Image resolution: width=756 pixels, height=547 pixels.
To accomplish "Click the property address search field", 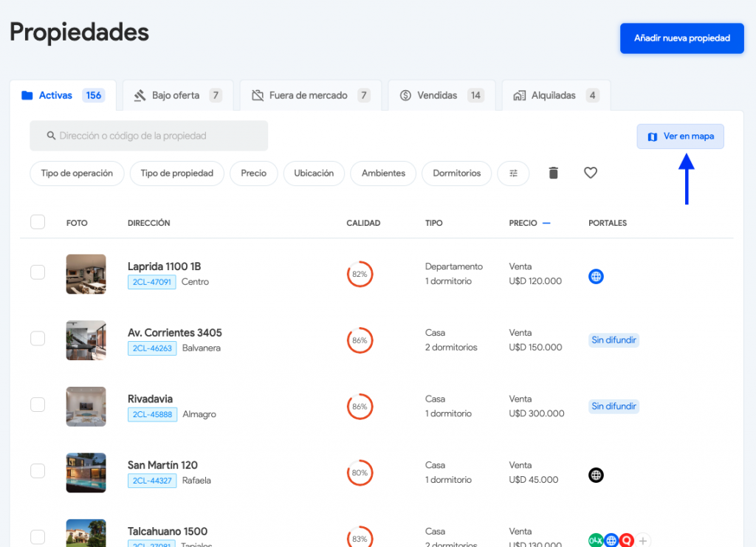I will point(149,136).
